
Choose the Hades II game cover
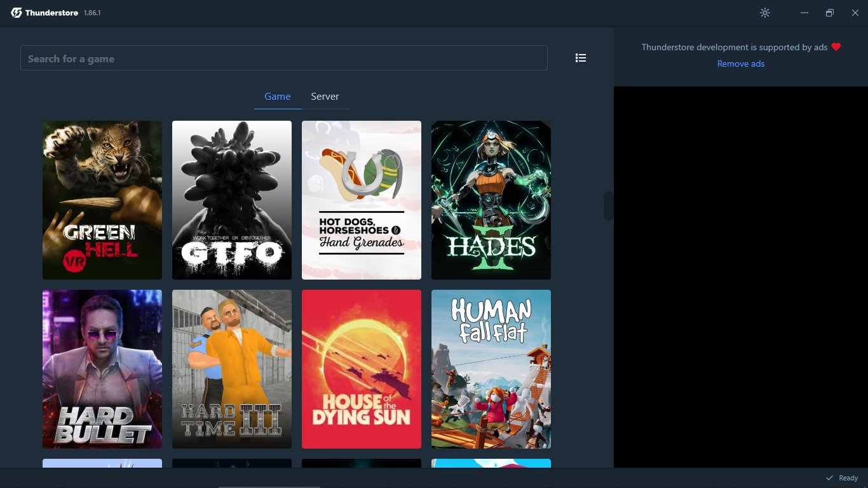[x=491, y=200]
